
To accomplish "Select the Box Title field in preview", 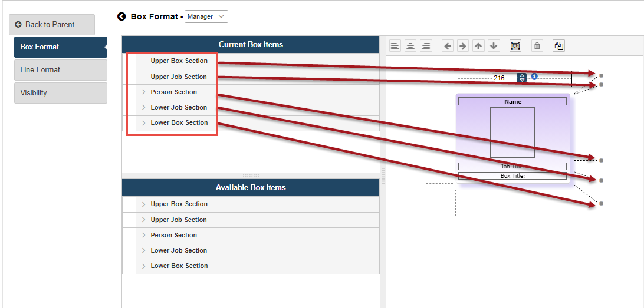I will 512,176.
